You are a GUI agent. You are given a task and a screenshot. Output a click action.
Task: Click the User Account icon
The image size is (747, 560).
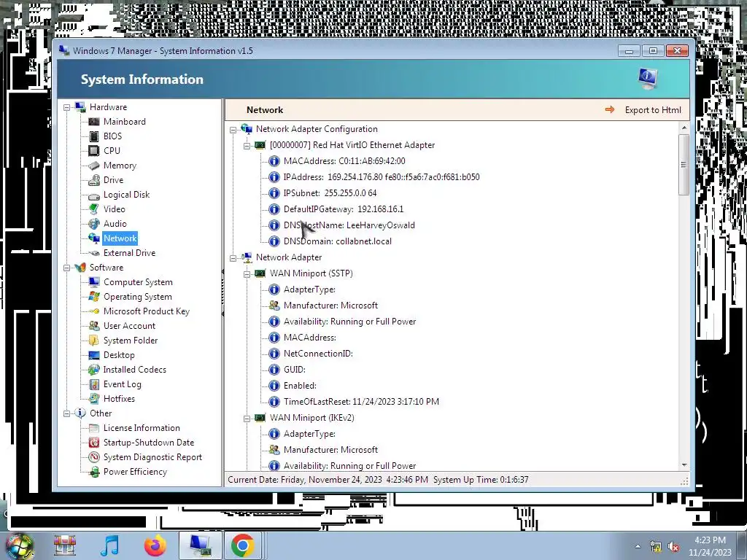tap(94, 326)
